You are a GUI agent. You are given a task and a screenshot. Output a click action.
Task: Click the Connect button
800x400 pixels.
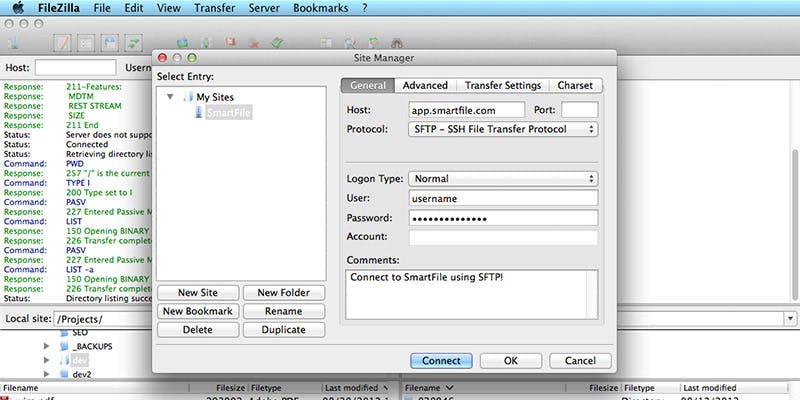pyautogui.click(x=441, y=361)
